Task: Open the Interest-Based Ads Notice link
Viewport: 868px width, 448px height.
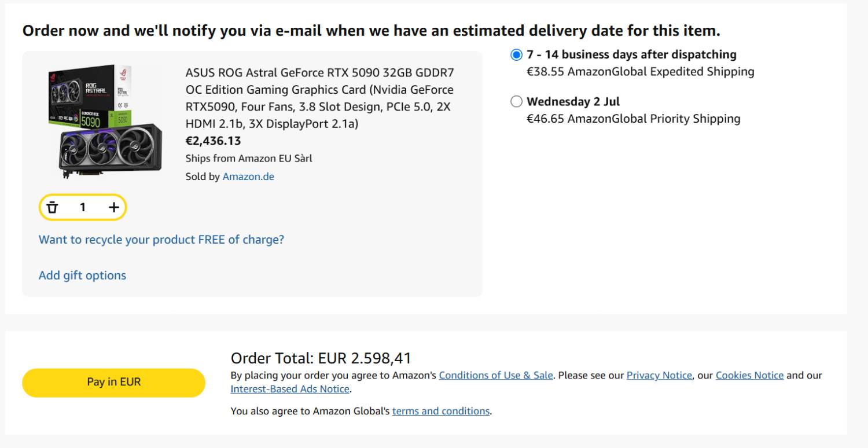Action: click(290, 389)
